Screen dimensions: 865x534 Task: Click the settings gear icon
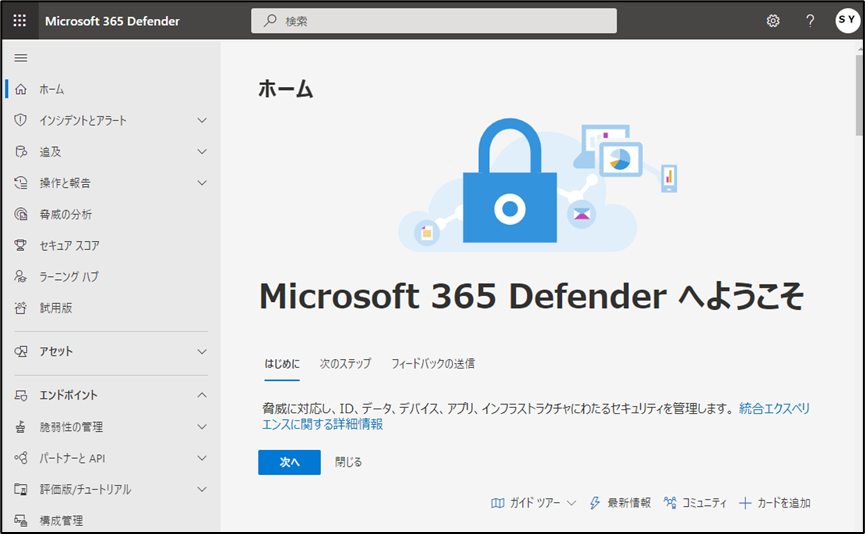click(x=773, y=21)
